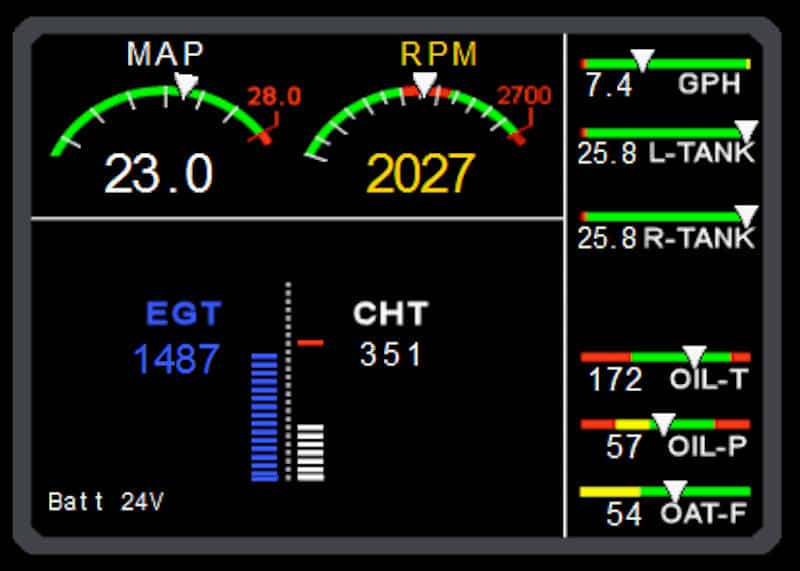Click the OIL-T reading 172
The height and width of the screenshot is (571, 800).
point(615,380)
